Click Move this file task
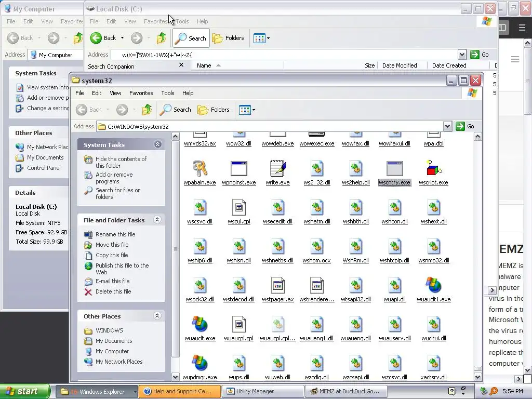This screenshot has width=532, height=399. 112,245
